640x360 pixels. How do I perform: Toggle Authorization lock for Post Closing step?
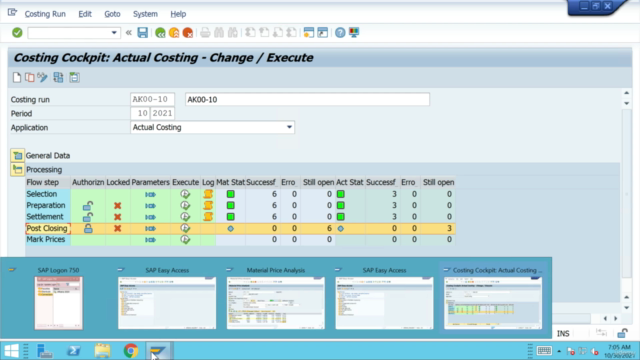(88, 228)
